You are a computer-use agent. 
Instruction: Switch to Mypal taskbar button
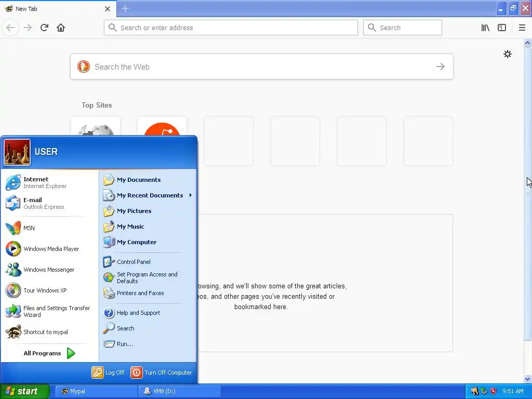click(x=96, y=391)
